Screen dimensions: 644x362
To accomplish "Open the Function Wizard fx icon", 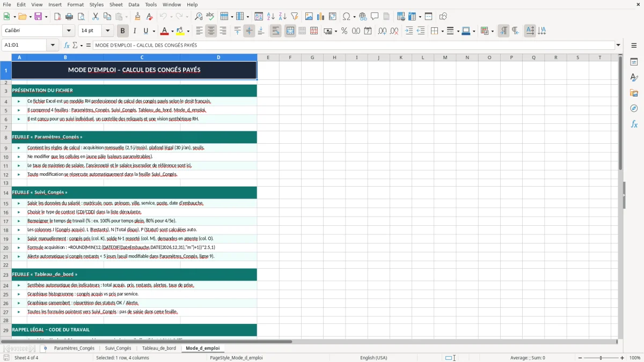I will point(67,45).
